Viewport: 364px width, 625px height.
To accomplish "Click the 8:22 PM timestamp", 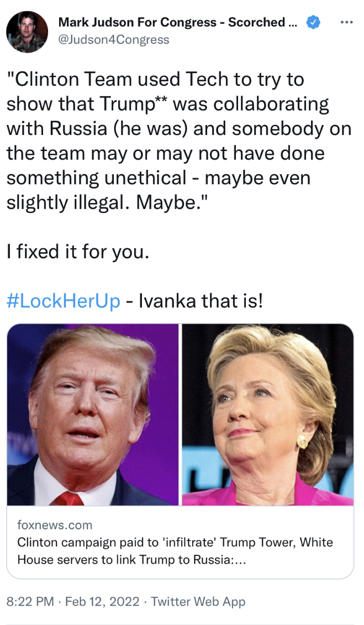I will (30, 601).
